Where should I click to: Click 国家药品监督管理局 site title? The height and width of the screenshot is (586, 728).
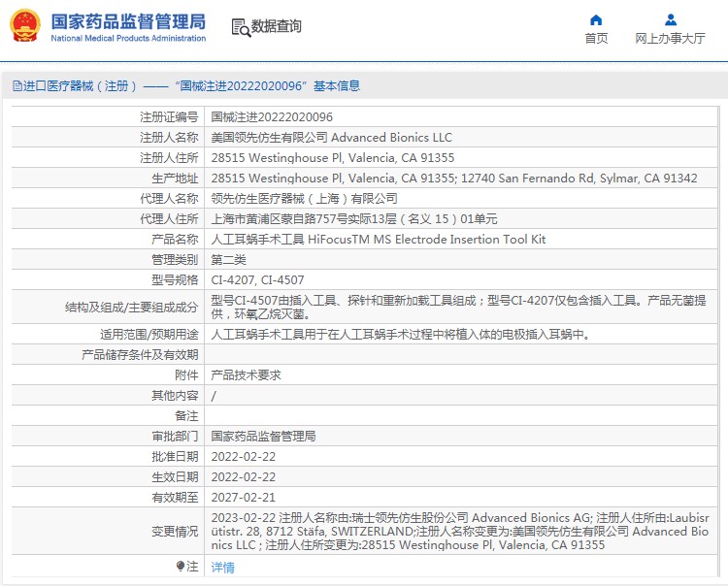point(128,21)
